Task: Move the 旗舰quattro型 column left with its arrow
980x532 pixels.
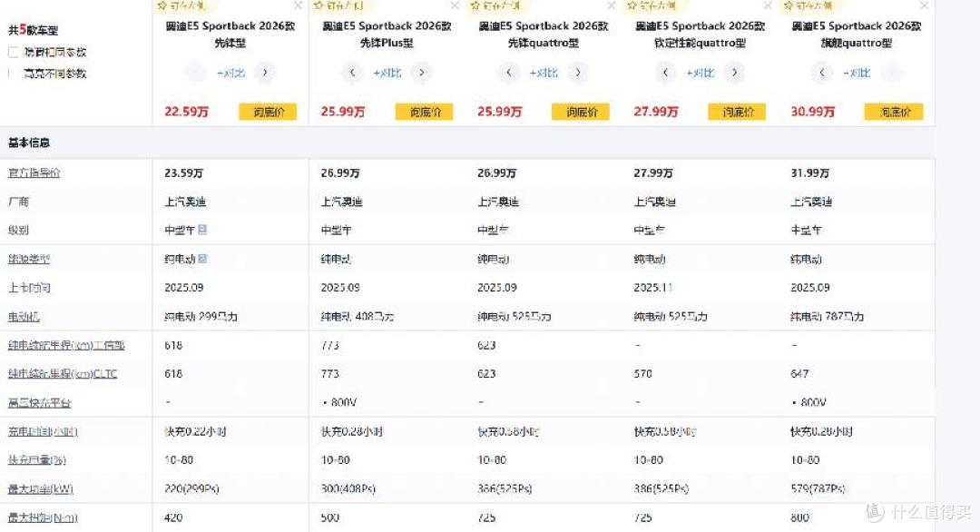Action: (x=822, y=73)
